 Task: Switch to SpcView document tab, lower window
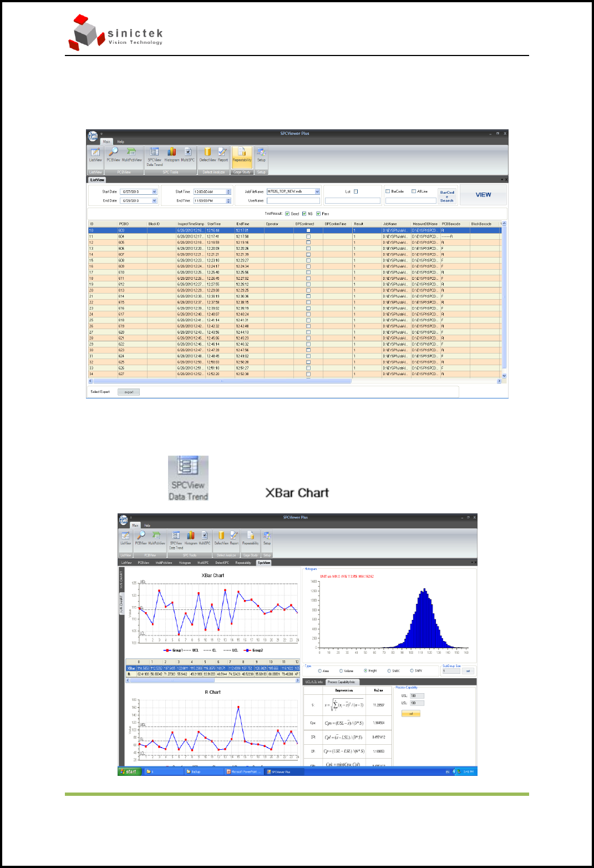(264, 562)
